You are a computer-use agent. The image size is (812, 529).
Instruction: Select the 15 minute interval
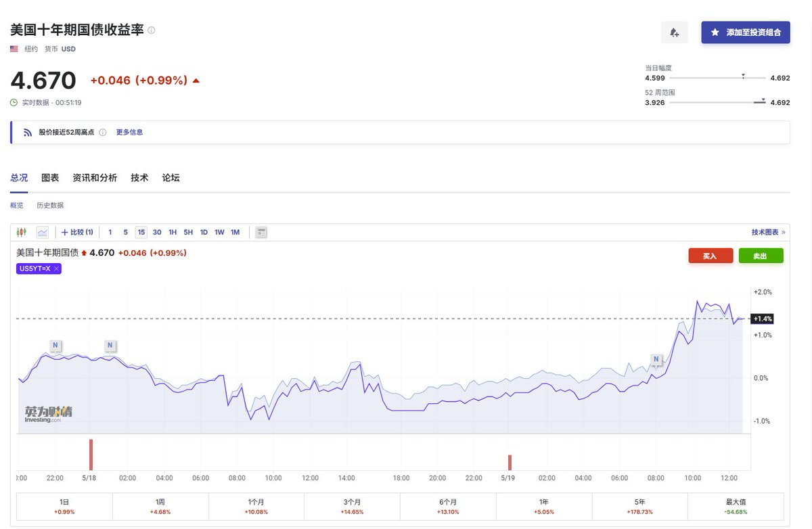(x=141, y=232)
